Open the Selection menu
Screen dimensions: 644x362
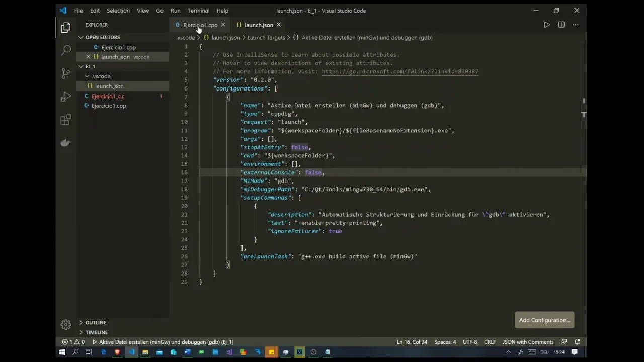[x=118, y=11]
